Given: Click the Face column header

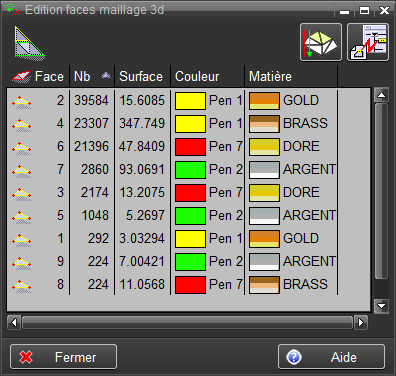Looking at the screenshot, I should [38, 76].
